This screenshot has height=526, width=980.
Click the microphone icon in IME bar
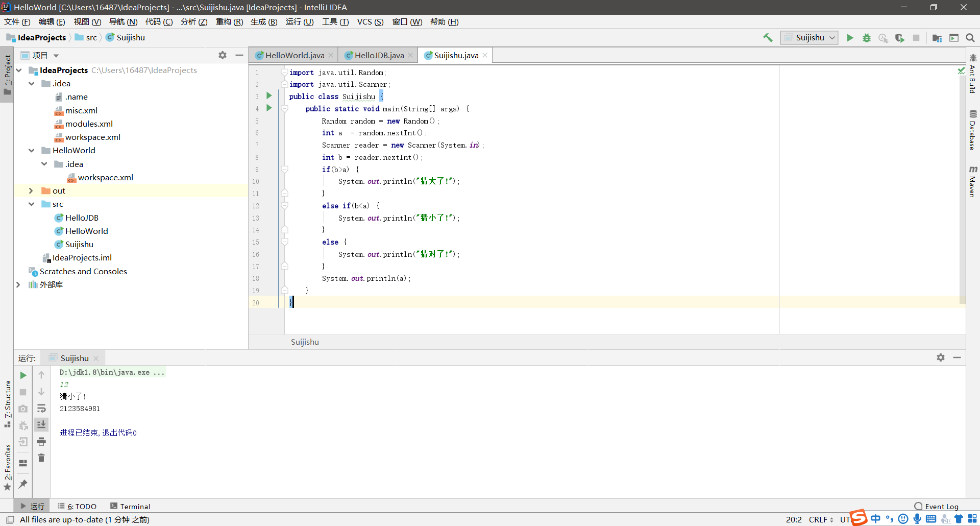pyautogui.click(x=917, y=519)
